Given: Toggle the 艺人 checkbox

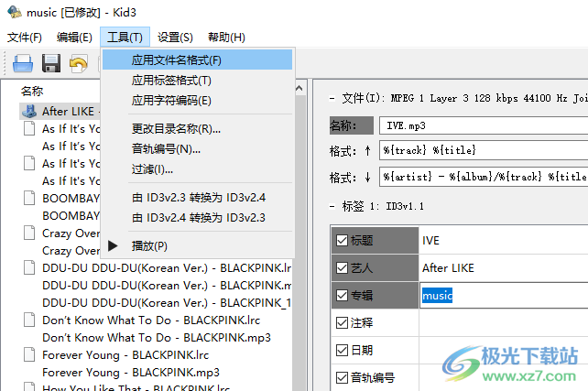Looking at the screenshot, I should click(x=342, y=268).
